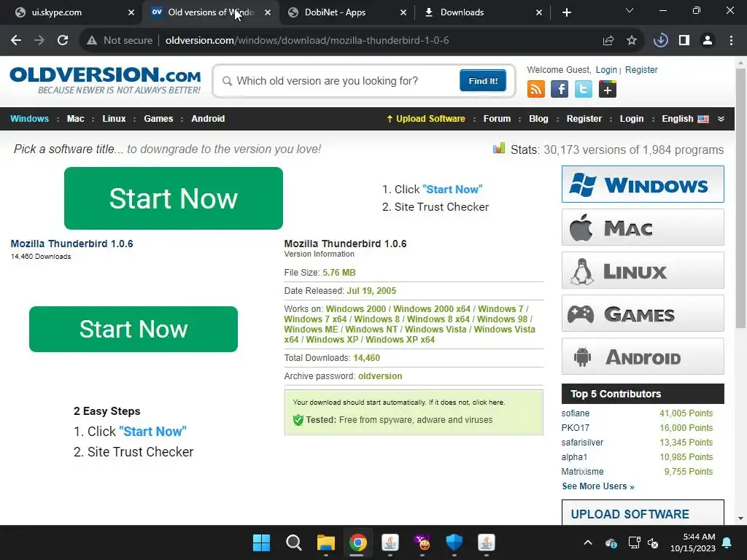Click blue "Start Now" link in 2 Easy Steps
The image size is (747, 560).
(152, 432)
